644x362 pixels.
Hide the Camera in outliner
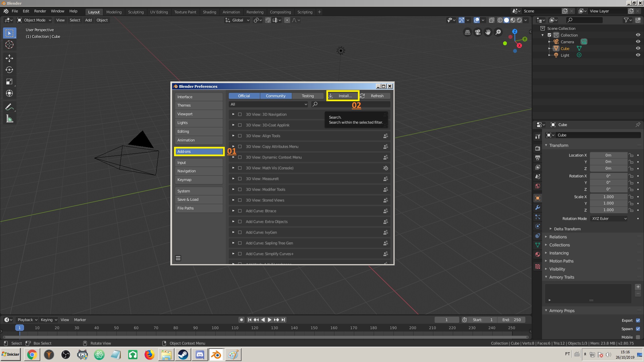[x=638, y=42]
